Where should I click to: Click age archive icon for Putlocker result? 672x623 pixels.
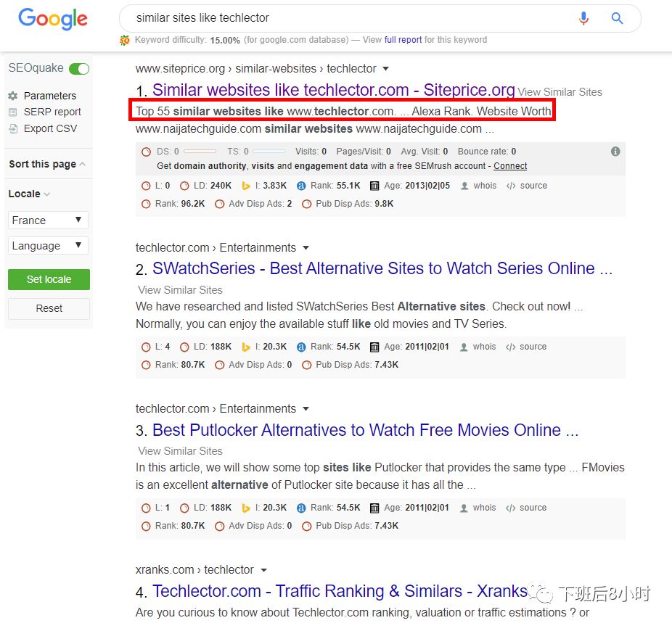[x=374, y=508]
